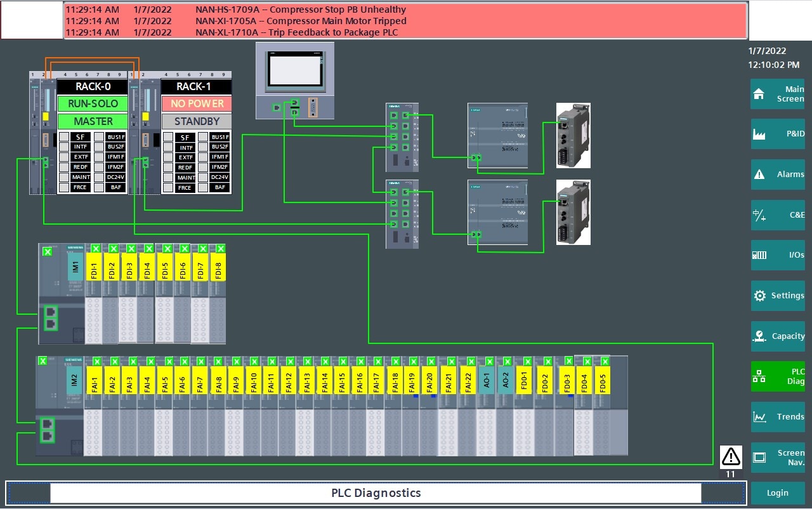This screenshot has height=509, width=812.
Task: Click the RUN-SOLO status on RACK-0
Action: [x=93, y=103]
